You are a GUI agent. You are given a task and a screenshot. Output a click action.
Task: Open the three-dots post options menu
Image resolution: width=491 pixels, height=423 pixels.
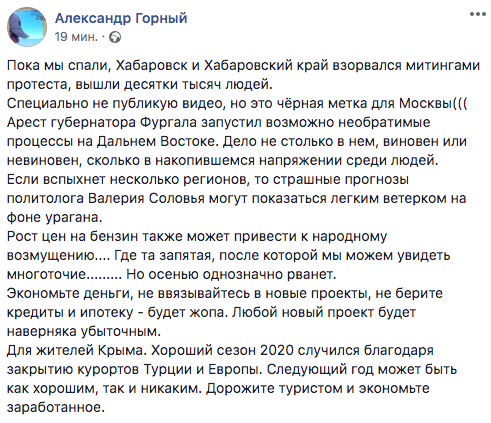(477, 14)
